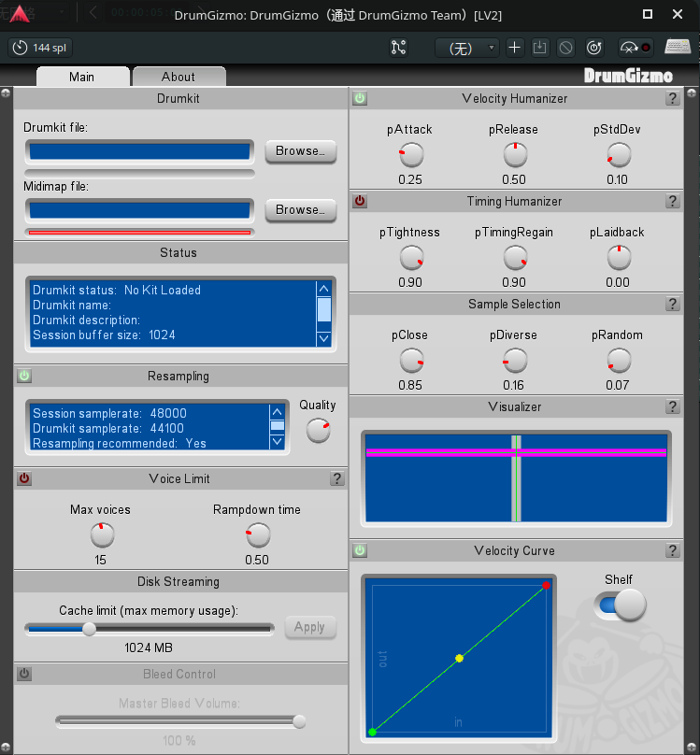Image resolution: width=700 pixels, height=755 pixels.
Task: Switch to the About tab
Action: [179, 77]
